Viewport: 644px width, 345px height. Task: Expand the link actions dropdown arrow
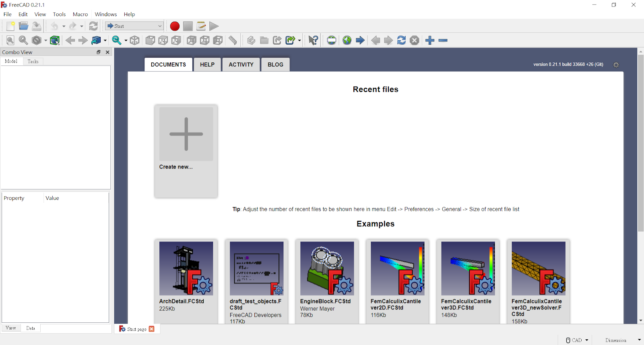tap(299, 41)
